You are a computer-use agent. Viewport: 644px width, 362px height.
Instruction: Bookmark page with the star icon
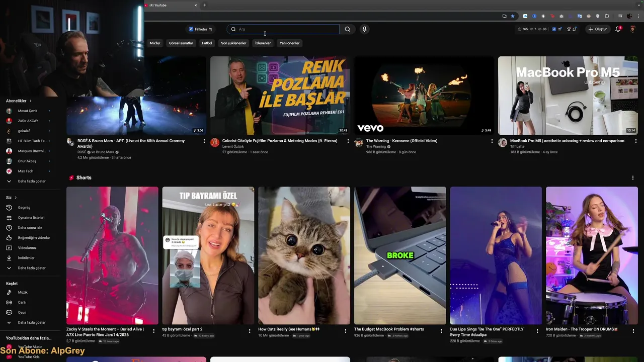coord(513,16)
